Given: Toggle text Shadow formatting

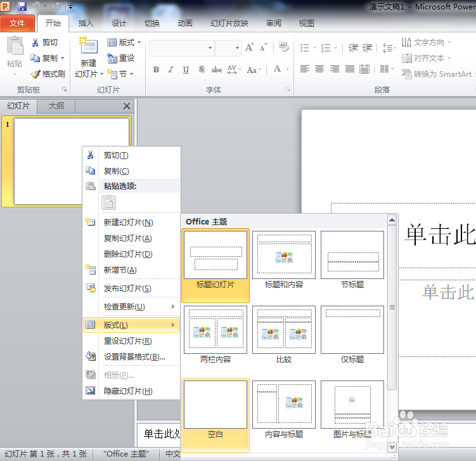Looking at the screenshot, I should 202,70.
